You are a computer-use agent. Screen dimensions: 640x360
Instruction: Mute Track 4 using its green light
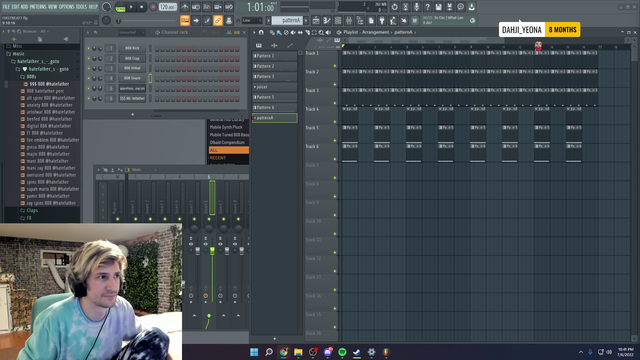point(335,122)
